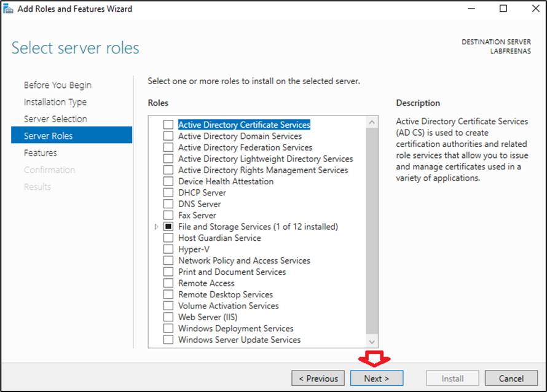This screenshot has height=392, width=547.
Task: Highlight the Remote Desktop Services role
Action: (x=225, y=294)
